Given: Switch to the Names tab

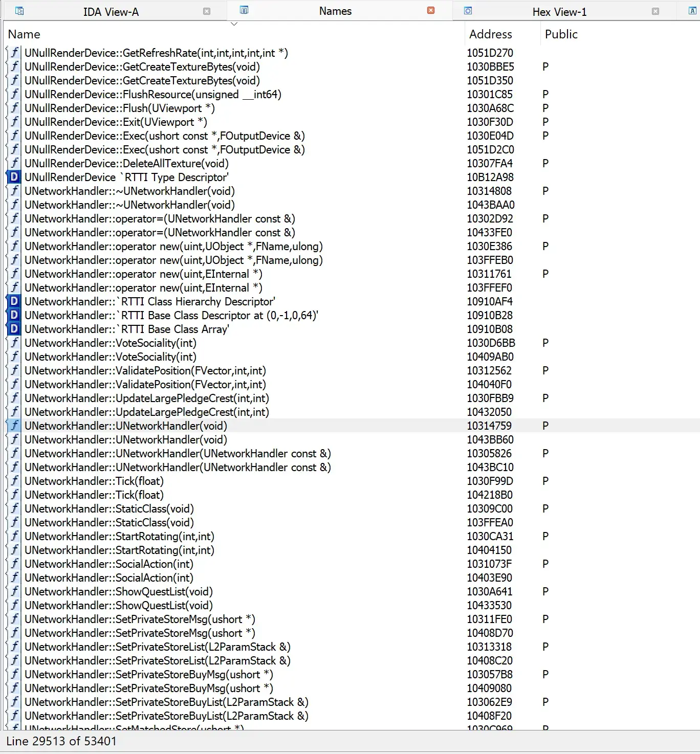Looking at the screenshot, I should (x=335, y=11).
